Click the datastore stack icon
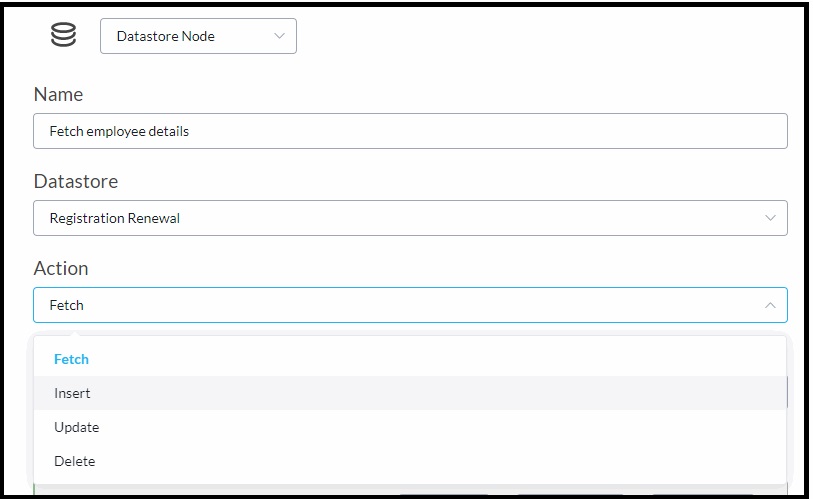Screen dimensions: 813x499 point(63,35)
